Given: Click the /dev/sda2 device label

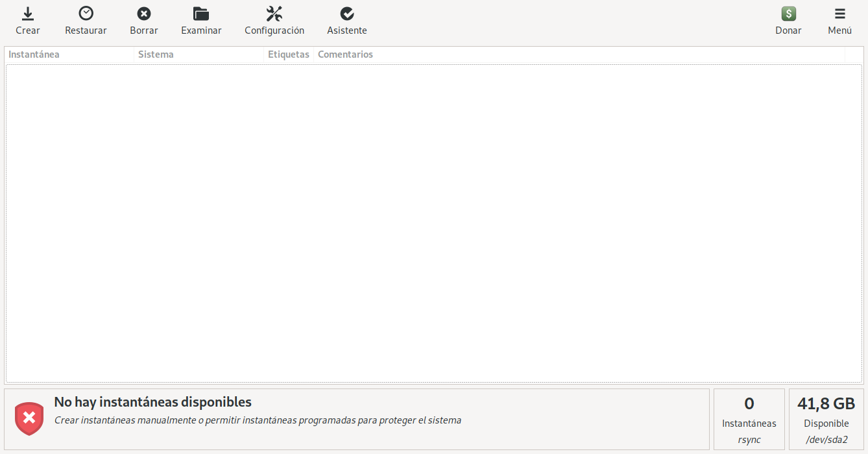Looking at the screenshot, I should click(826, 440).
